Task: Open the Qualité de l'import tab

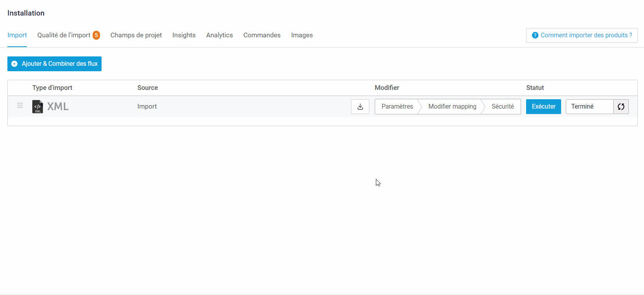Action: coord(64,35)
